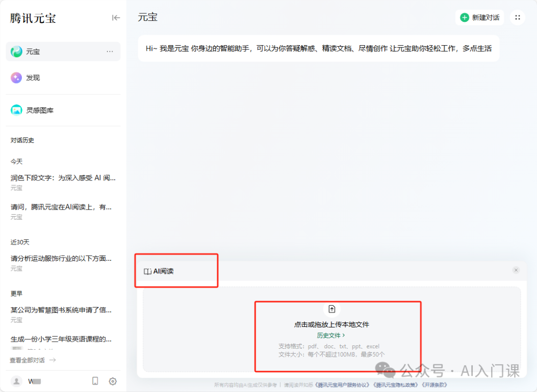Click the 腾讯元宝 title
Viewport: 537px width, 392px height.
[33, 18]
